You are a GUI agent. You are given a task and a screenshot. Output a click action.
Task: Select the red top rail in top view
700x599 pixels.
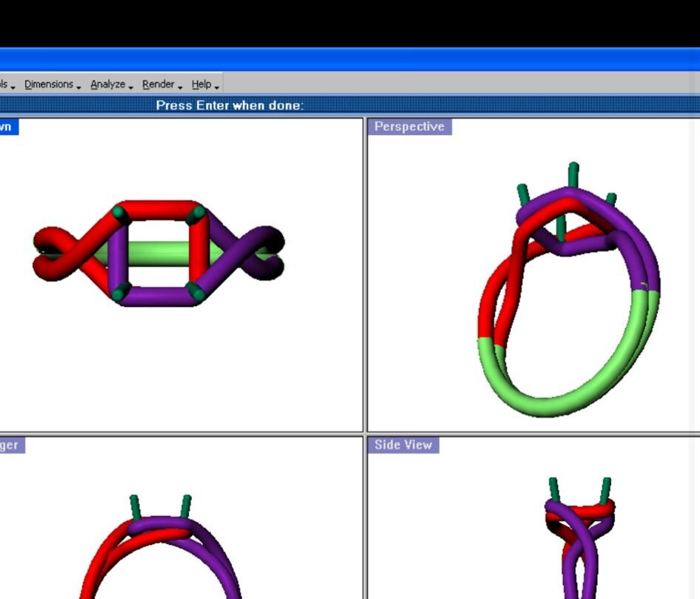(158, 210)
